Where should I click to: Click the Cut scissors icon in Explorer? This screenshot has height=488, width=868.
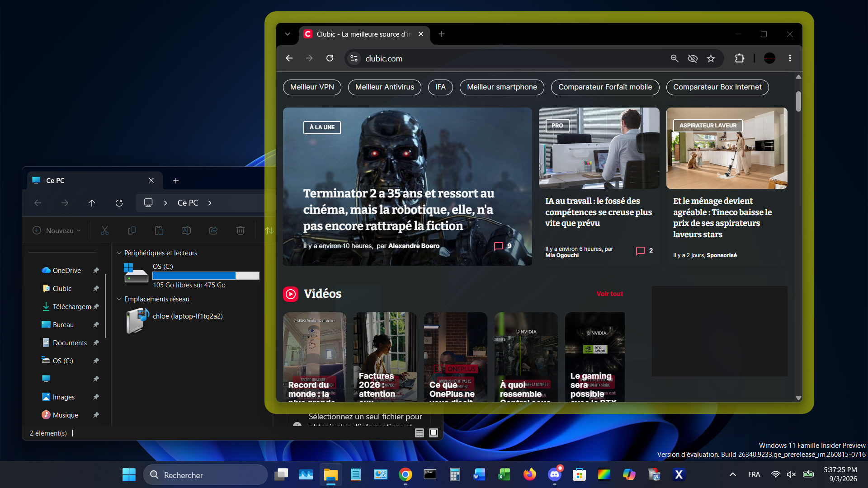click(x=105, y=230)
